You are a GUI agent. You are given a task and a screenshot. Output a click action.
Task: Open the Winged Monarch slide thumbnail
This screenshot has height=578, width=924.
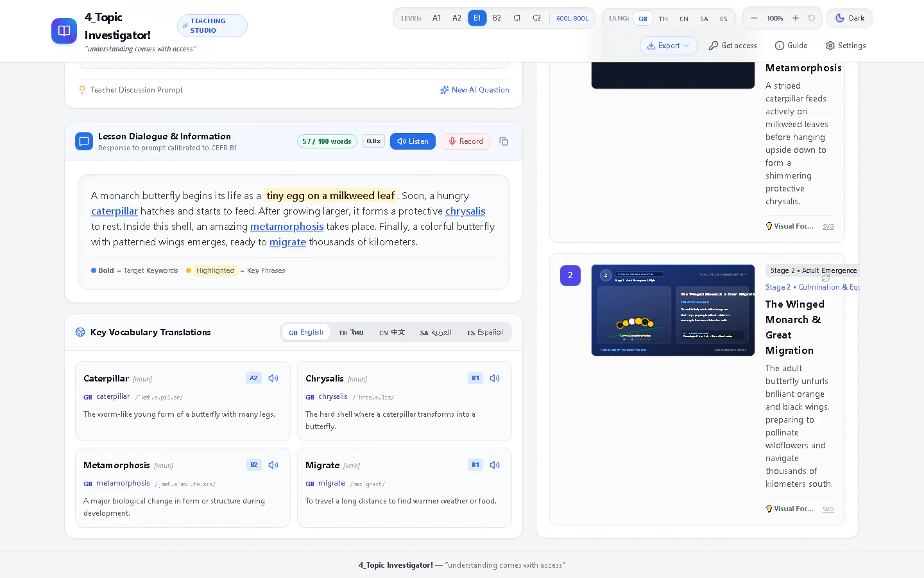coord(673,310)
